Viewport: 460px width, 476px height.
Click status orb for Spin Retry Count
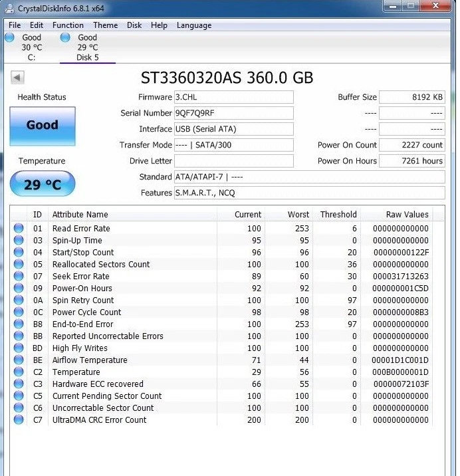(19, 300)
